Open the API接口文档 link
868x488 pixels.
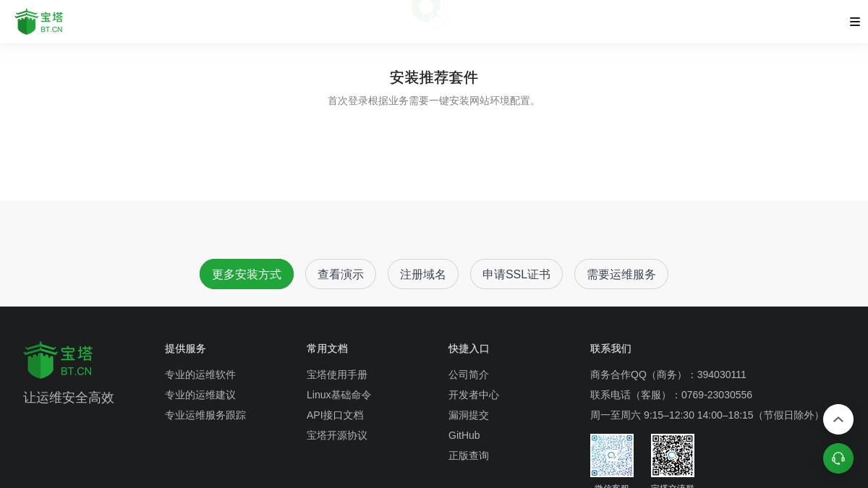click(335, 415)
